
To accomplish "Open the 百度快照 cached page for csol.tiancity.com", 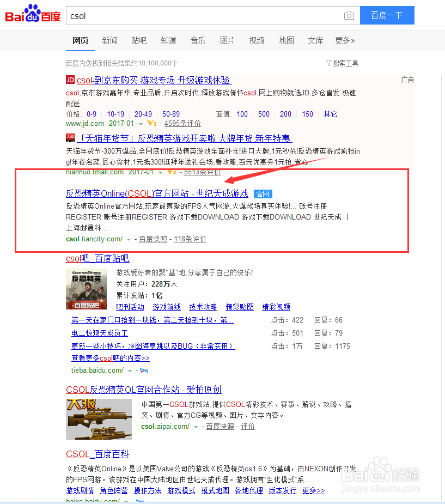I will [152, 239].
